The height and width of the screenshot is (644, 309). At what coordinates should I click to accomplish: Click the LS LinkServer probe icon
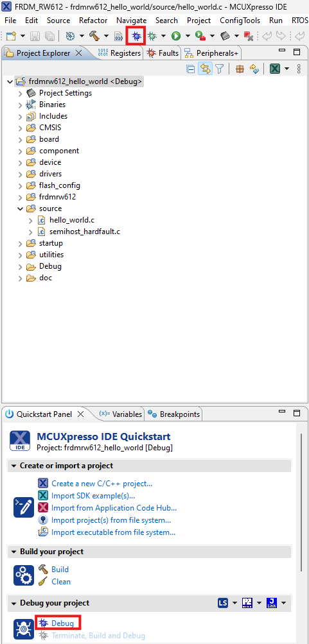point(223,602)
